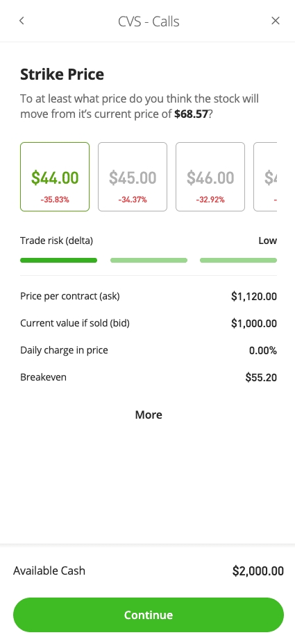The image size is (295, 644).
Task: Click the Trade risk (delta) label
Action: (x=56, y=241)
